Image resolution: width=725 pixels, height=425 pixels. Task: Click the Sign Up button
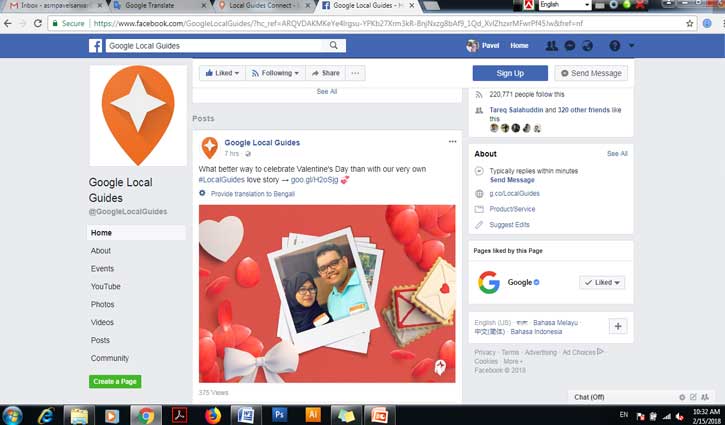click(x=510, y=73)
